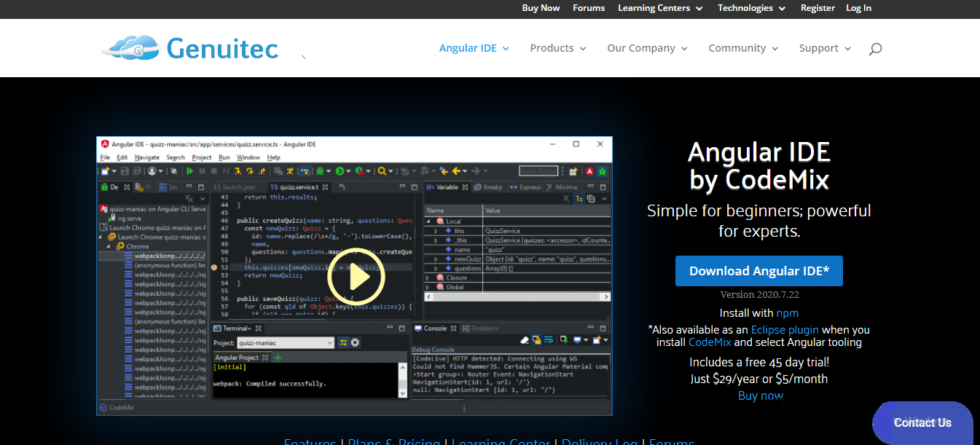The height and width of the screenshot is (445, 980).
Task: Open the Navigate menu in Angular IDE
Action: point(146,157)
